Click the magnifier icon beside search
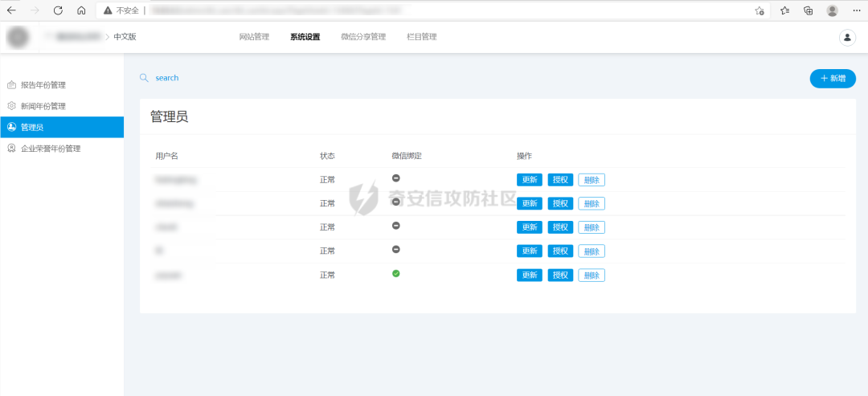Screen dimensions: 868x396 pos(144,78)
